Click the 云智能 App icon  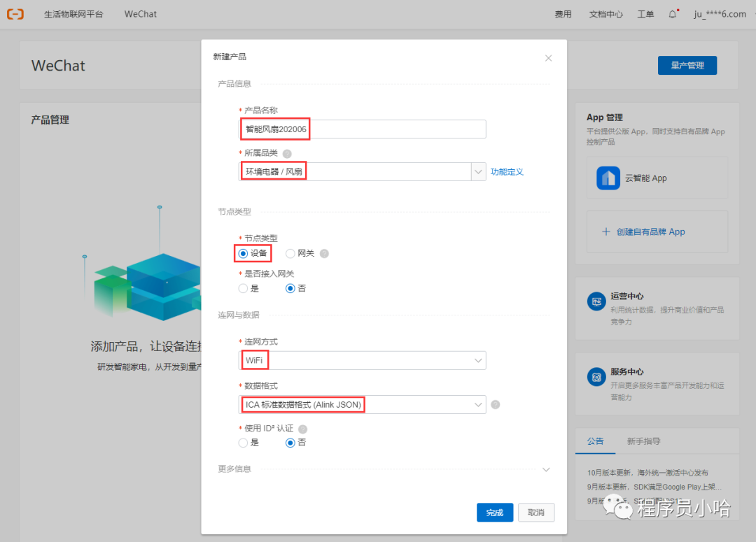[608, 178]
